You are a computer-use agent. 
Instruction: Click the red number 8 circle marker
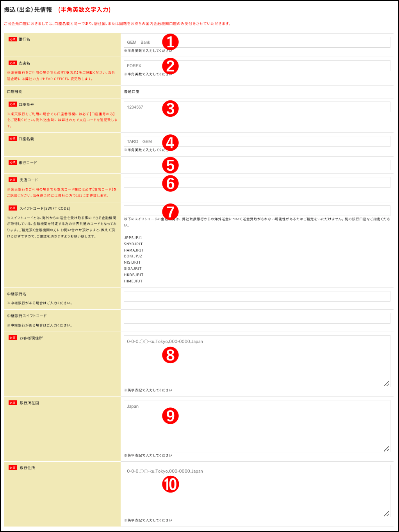click(x=170, y=355)
